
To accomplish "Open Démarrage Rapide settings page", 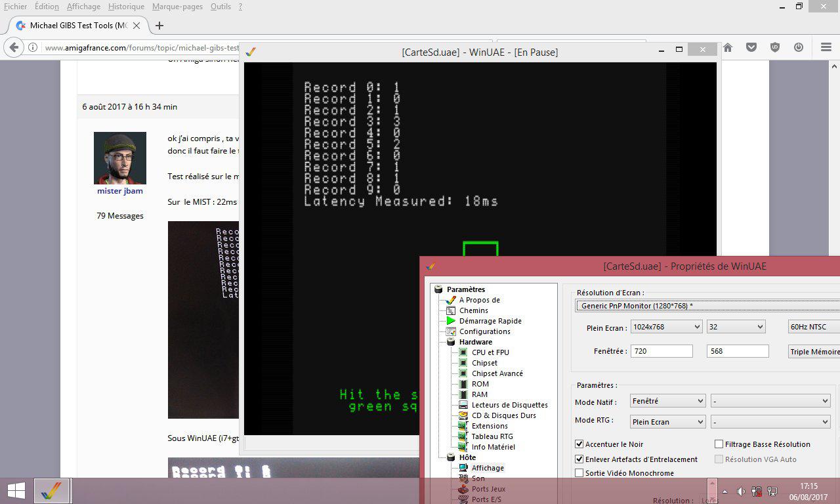I will pyautogui.click(x=490, y=321).
